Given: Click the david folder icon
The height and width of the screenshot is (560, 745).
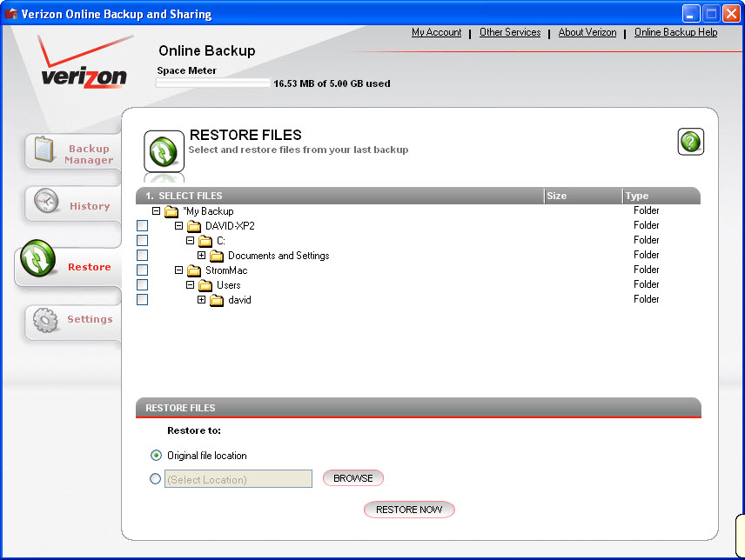Looking at the screenshot, I should [217, 300].
